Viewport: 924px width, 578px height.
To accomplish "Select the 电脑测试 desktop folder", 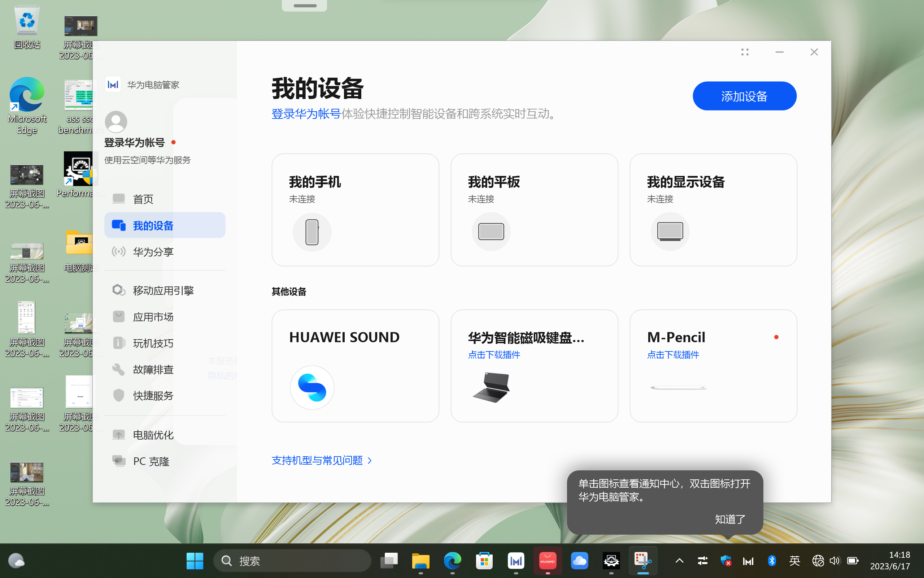I will coord(79,251).
